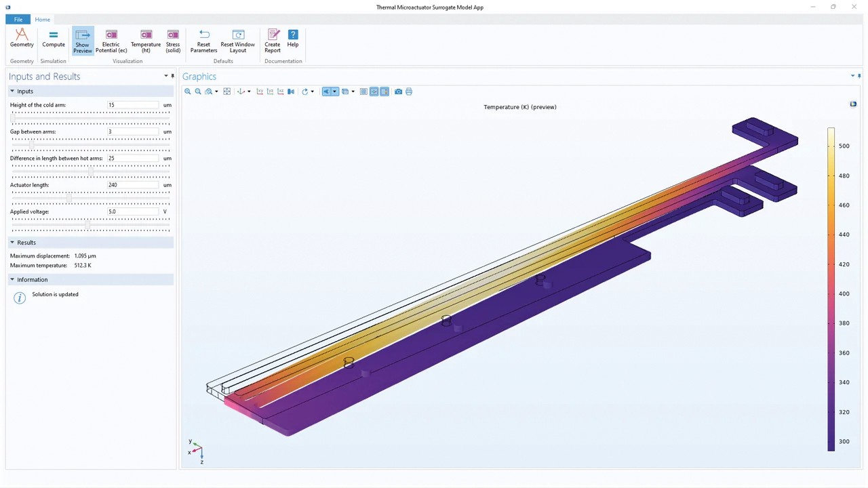Select the Geometry tool in the ribbon
The width and height of the screenshot is (868, 488).
(22, 39)
